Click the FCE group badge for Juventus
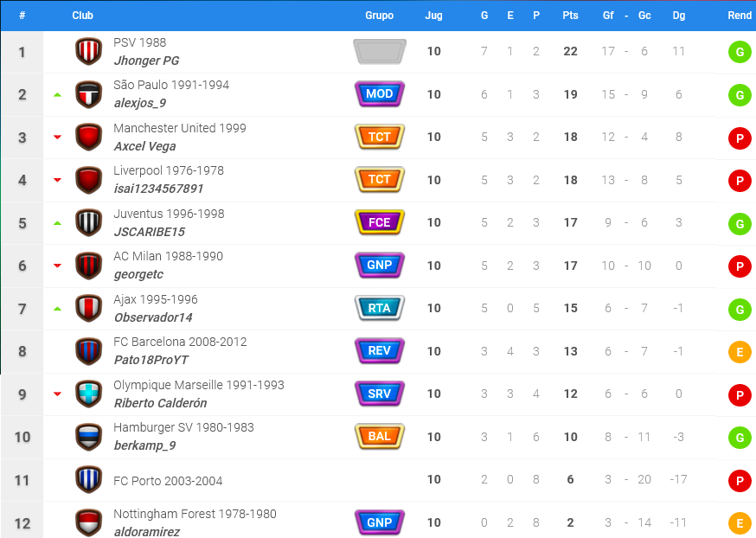This screenshot has width=756, height=538. (x=380, y=222)
